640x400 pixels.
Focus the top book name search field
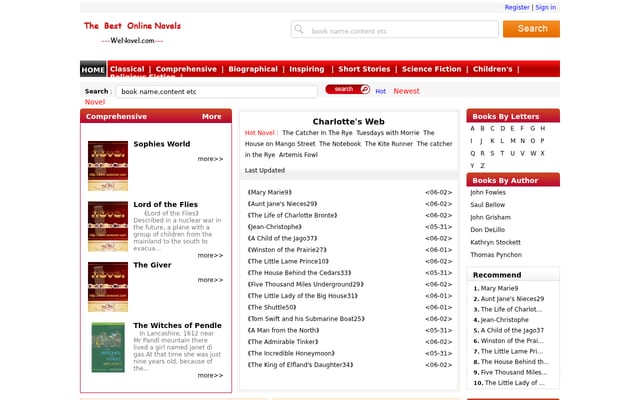[x=395, y=29]
